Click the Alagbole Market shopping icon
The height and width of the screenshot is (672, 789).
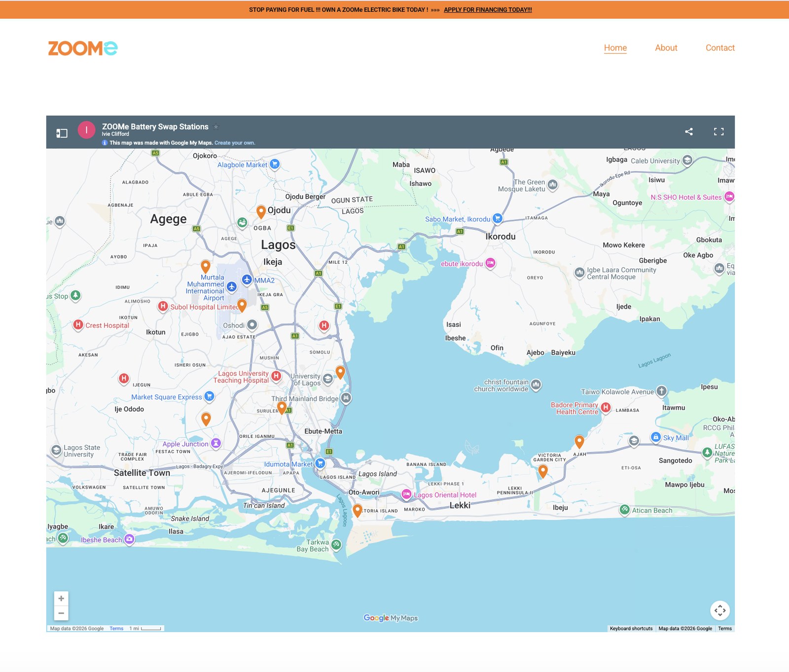(275, 164)
